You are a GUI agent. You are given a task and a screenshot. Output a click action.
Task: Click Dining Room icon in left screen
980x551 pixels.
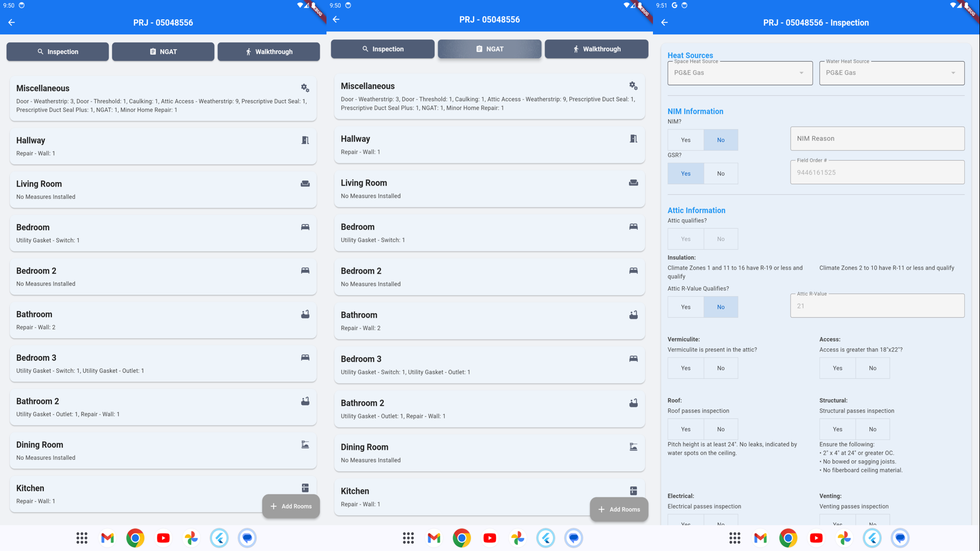tap(305, 445)
